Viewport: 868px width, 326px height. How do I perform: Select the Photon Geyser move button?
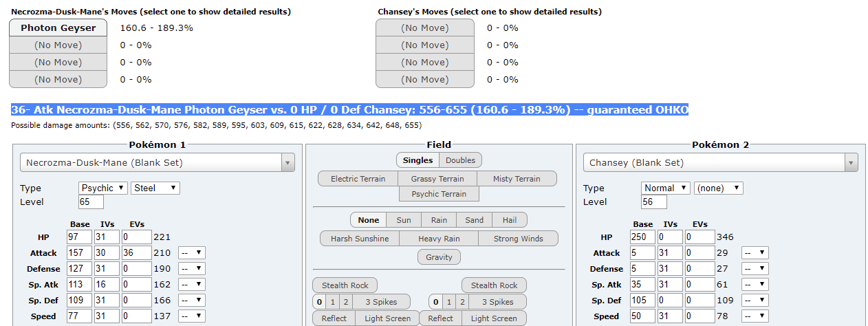tap(58, 28)
